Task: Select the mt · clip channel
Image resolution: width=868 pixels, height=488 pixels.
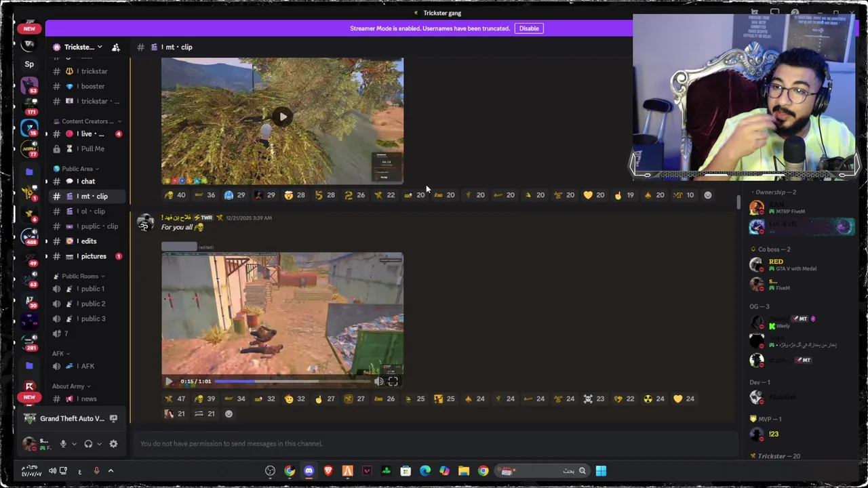Action: (88, 196)
